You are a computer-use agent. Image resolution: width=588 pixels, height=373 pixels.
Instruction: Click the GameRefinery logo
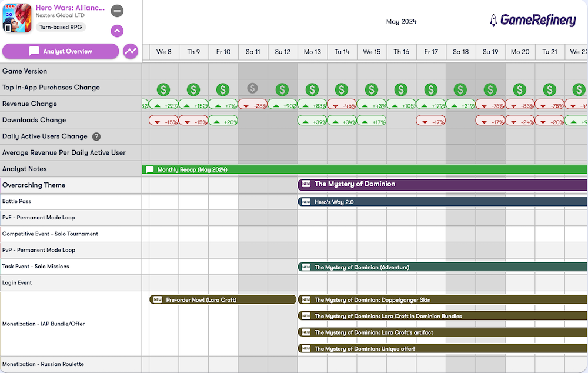[533, 20]
